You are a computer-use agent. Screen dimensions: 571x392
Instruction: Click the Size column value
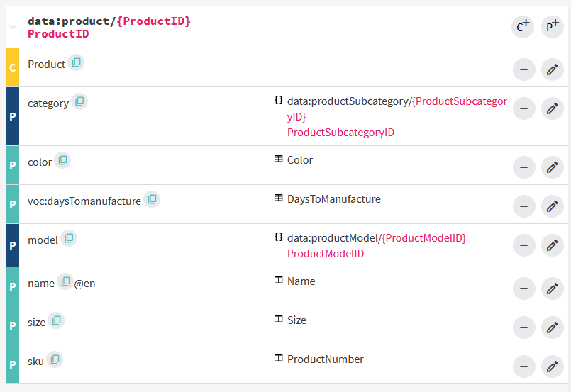(296, 320)
